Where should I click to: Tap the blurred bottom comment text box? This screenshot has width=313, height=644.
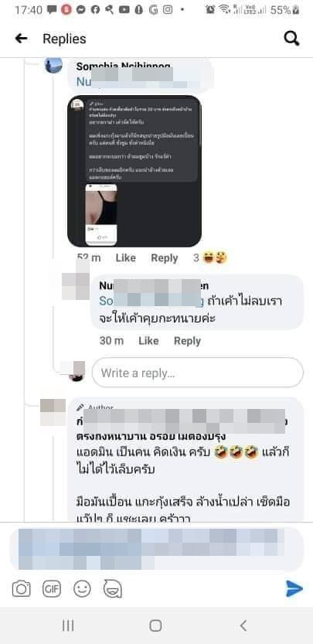point(156,550)
